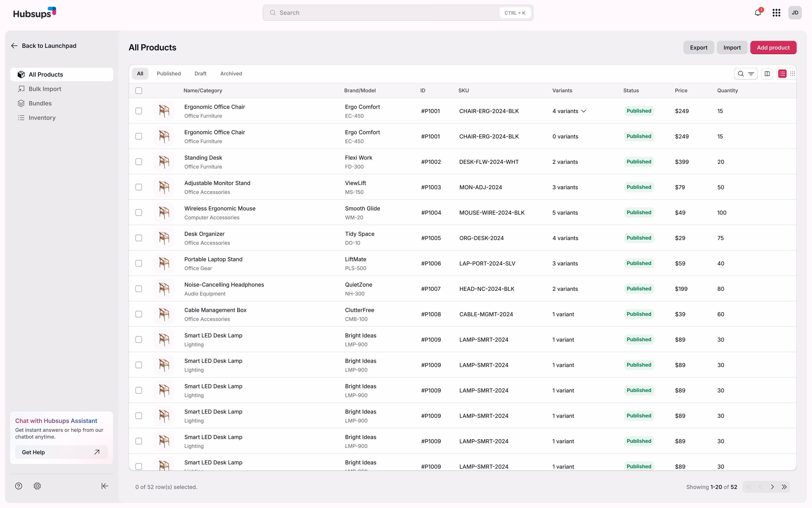Click the Status column header

[x=631, y=90]
